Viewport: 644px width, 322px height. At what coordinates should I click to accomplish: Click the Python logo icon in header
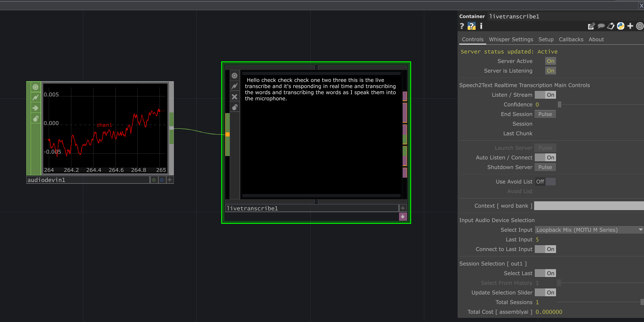point(621,26)
